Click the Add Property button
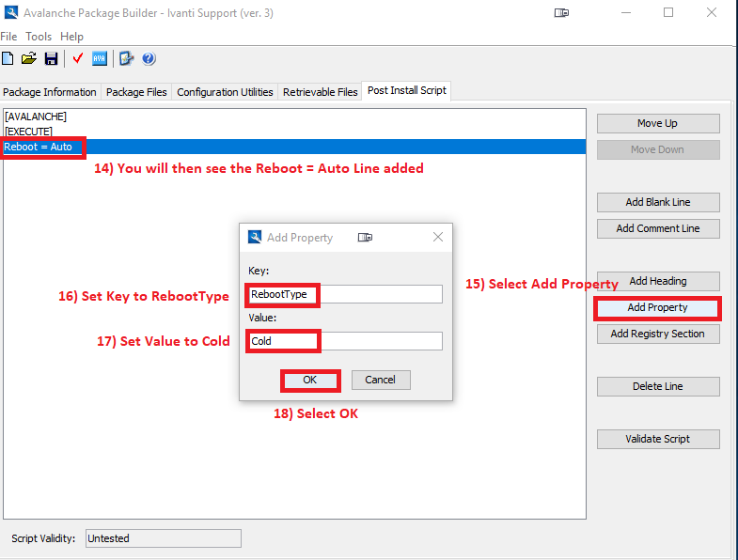738x560 pixels. tap(658, 308)
